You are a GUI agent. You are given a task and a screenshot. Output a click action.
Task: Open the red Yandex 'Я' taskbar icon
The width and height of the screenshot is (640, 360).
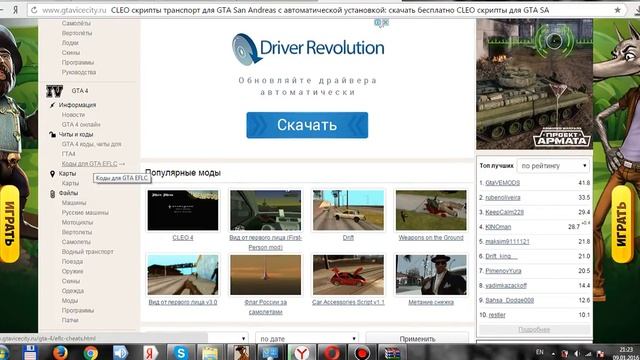click(x=151, y=353)
